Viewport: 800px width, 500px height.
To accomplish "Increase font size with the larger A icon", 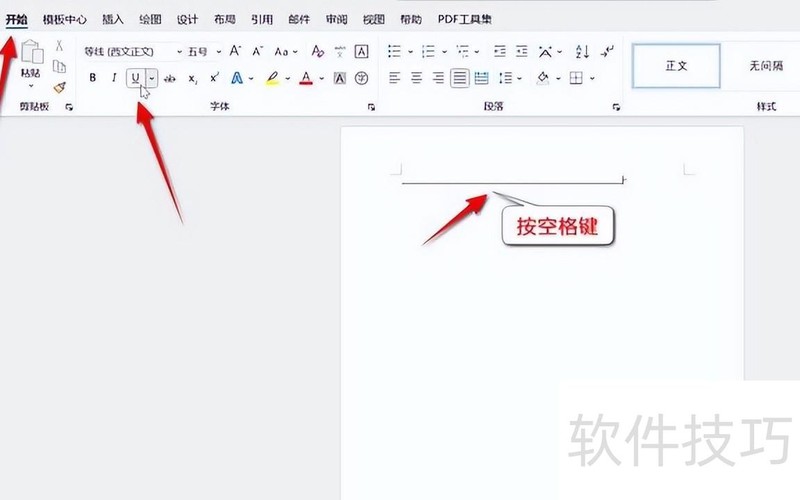I will click(235, 51).
